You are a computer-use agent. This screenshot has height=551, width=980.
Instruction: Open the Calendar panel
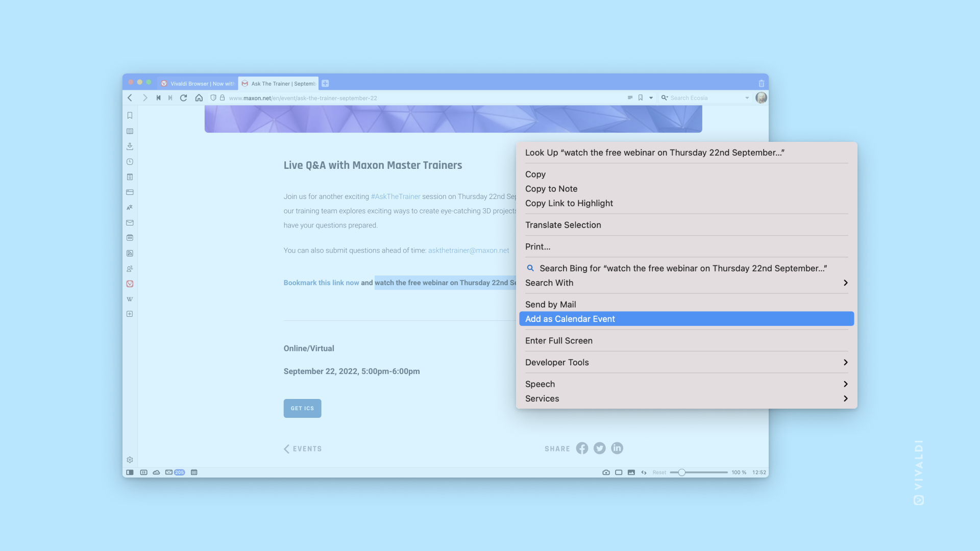click(130, 238)
